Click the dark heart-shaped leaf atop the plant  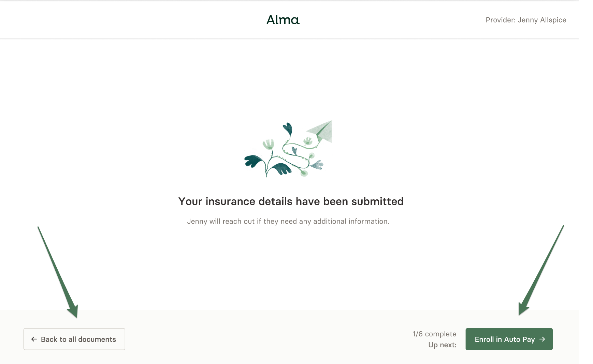click(x=288, y=129)
